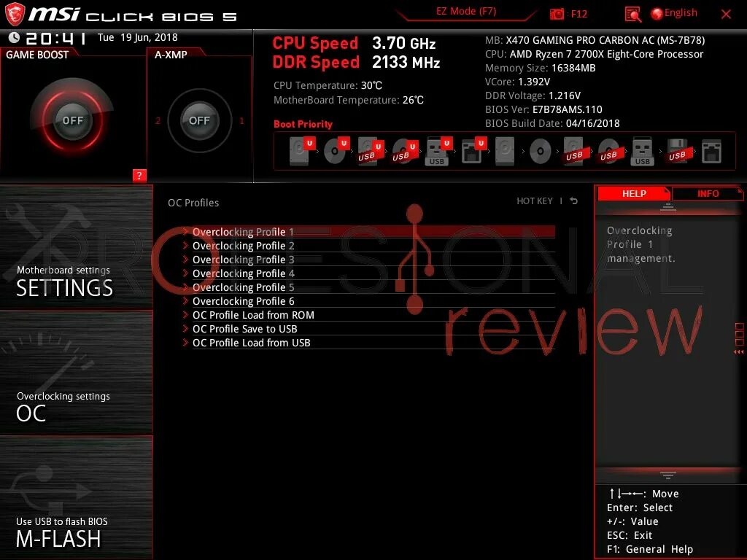Toggle the A-XMP knob

coord(200,120)
